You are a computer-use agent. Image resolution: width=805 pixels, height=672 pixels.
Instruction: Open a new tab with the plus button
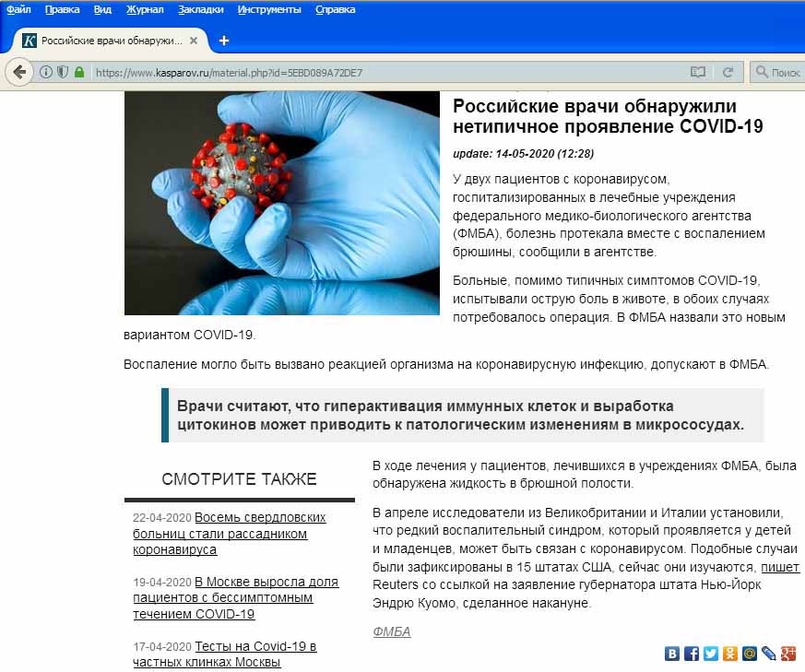[x=224, y=41]
